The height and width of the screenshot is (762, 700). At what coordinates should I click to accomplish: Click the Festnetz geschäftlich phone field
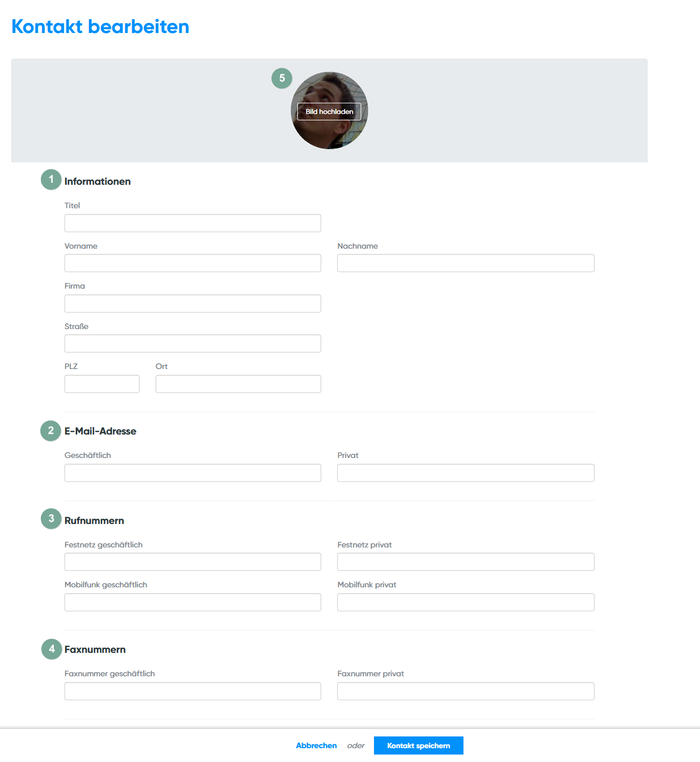tap(192, 562)
